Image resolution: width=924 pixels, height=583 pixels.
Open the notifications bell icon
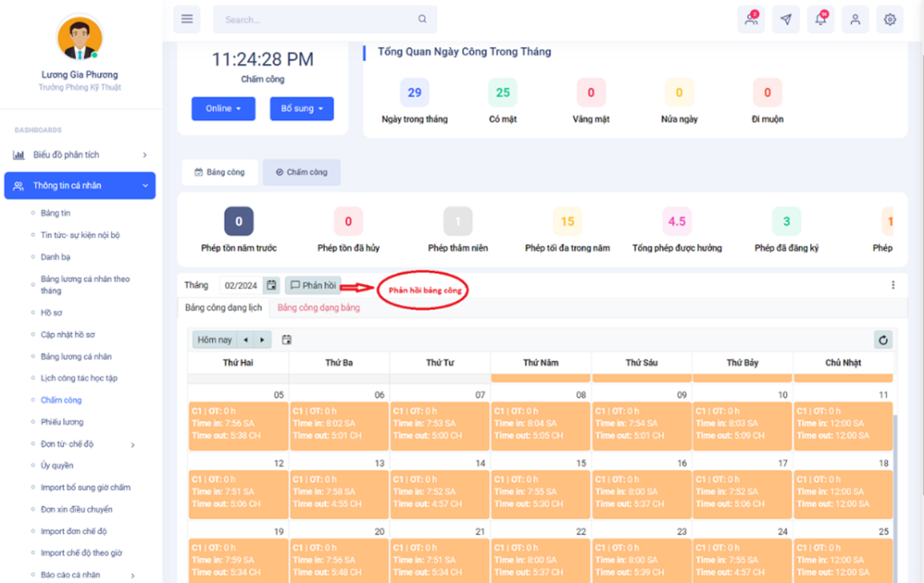pyautogui.click(x=820, y=19)
